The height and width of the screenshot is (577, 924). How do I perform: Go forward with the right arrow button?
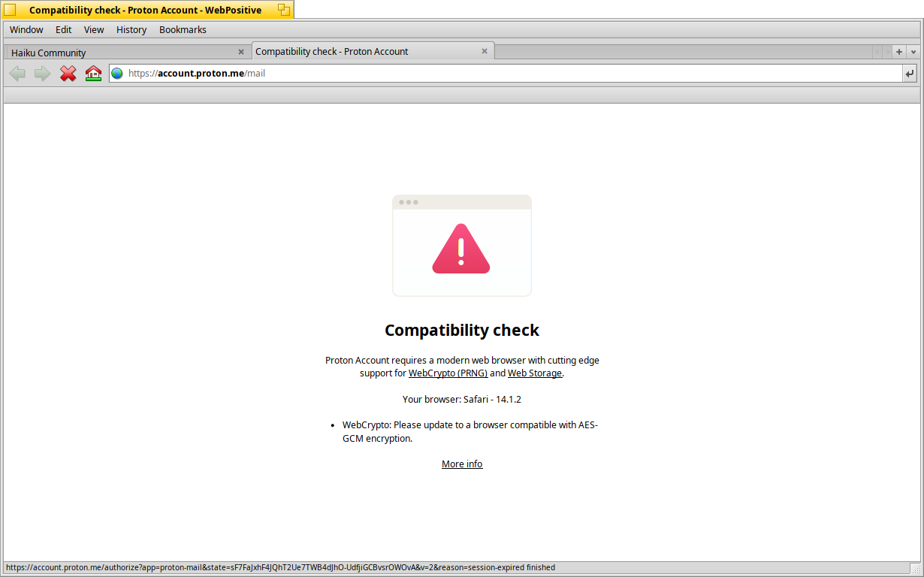[43, 74]
